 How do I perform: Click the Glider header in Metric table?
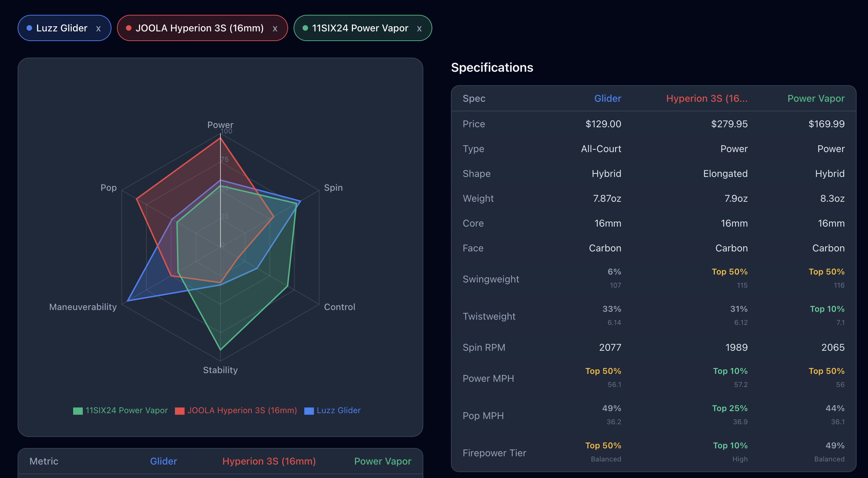click(164, 461)
